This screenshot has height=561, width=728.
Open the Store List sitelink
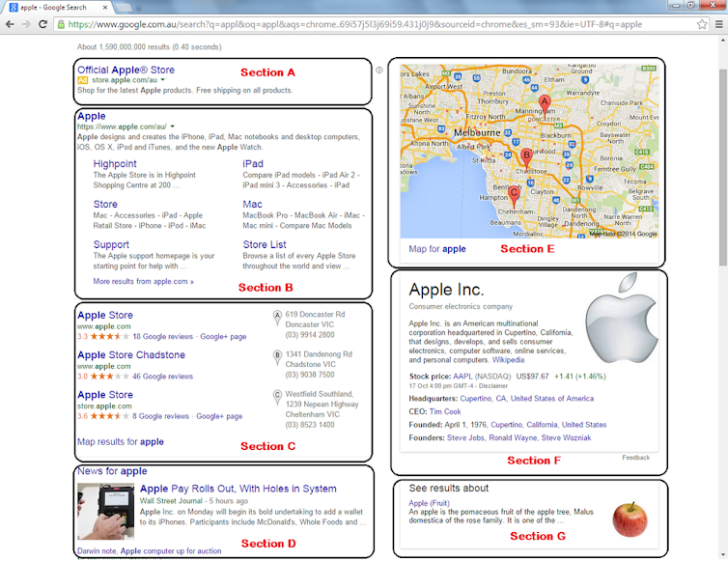[x=265, y=244]
